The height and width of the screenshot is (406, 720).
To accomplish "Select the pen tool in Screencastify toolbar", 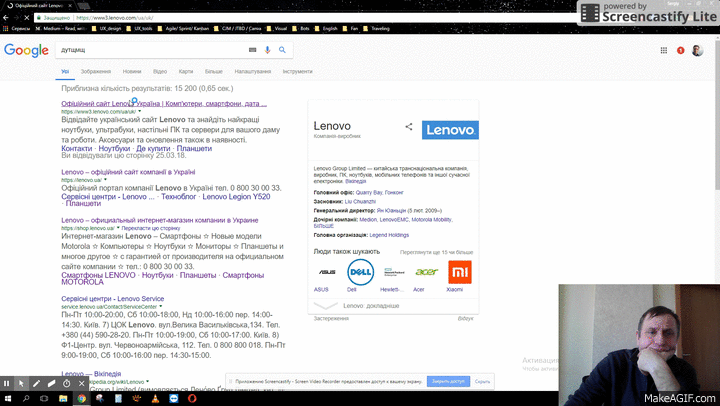I will (x=36, y=383).
